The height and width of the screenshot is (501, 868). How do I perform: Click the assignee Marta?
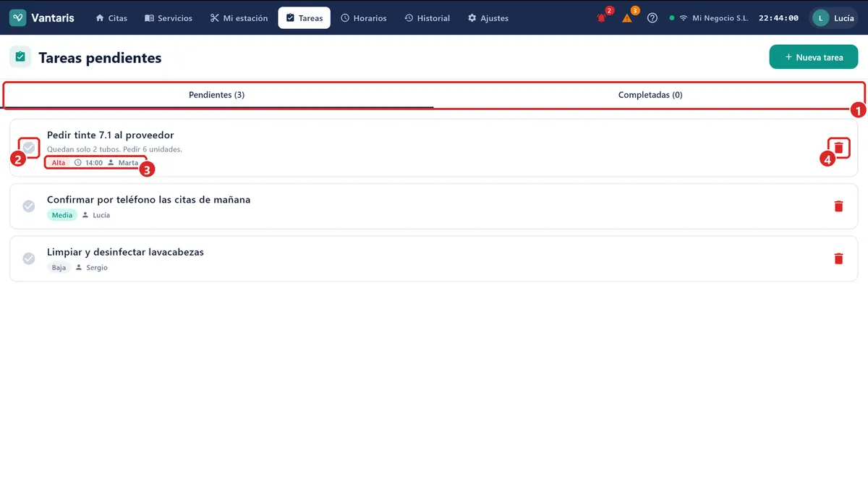pos(123,163)
